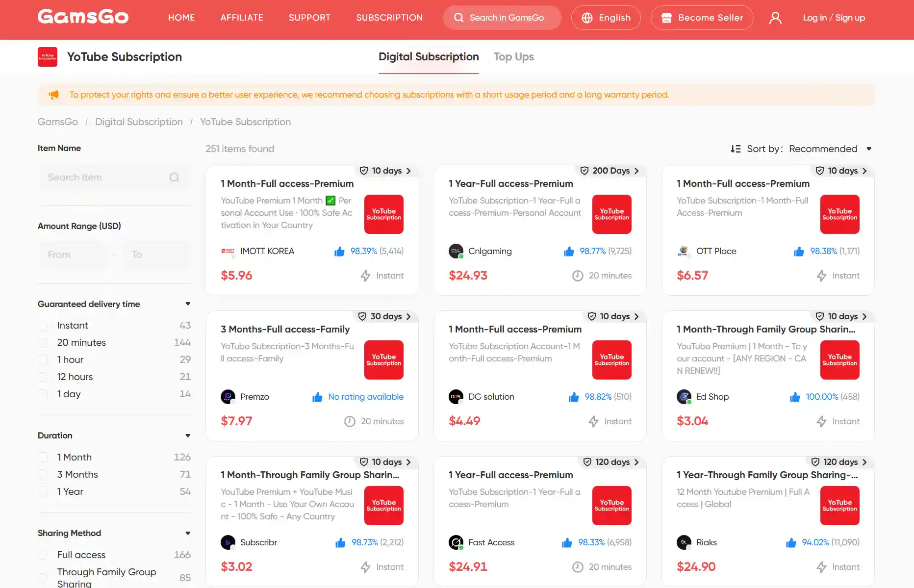Click thumbs-up icon next to 98.39% rating
The image size is (914, 588).
(339, 252)
